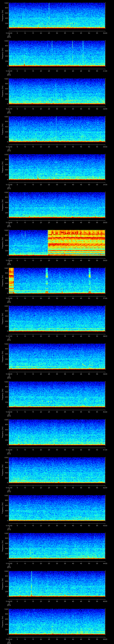Select the spectrogram panel starting at 10:35:00
114x644 pixels.
57,243
